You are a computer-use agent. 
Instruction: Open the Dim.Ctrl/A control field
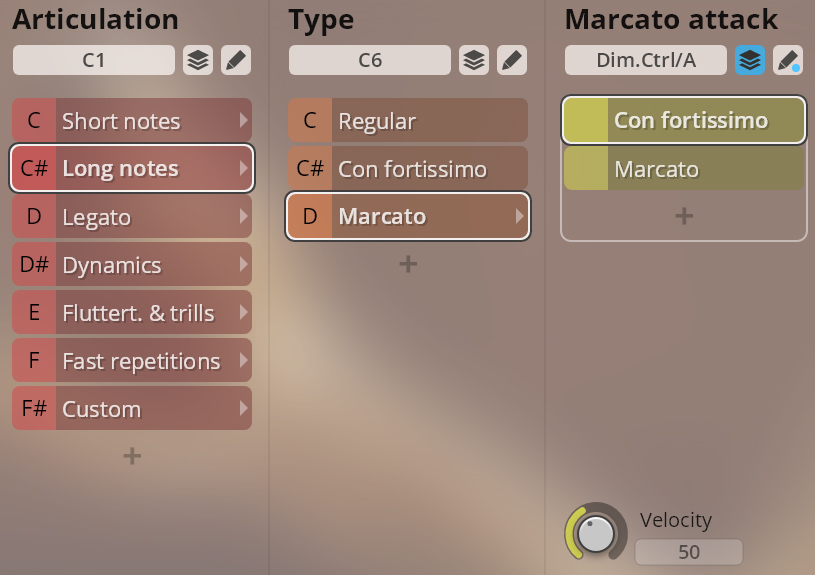coord(645,60)
